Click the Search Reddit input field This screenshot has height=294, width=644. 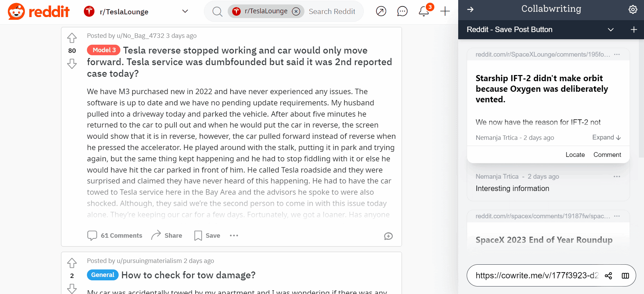point(332,12)
